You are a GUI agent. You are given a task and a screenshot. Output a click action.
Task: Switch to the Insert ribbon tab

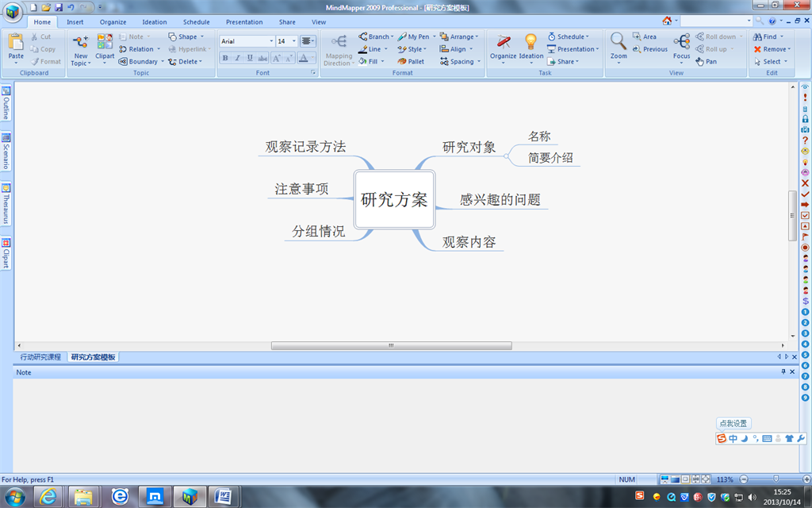click(75, 22)
